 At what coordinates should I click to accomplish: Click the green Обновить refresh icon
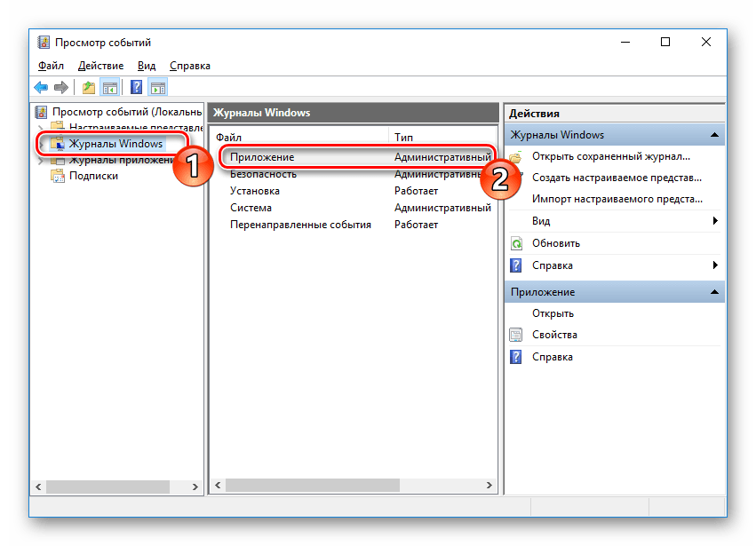coord(516,243)
